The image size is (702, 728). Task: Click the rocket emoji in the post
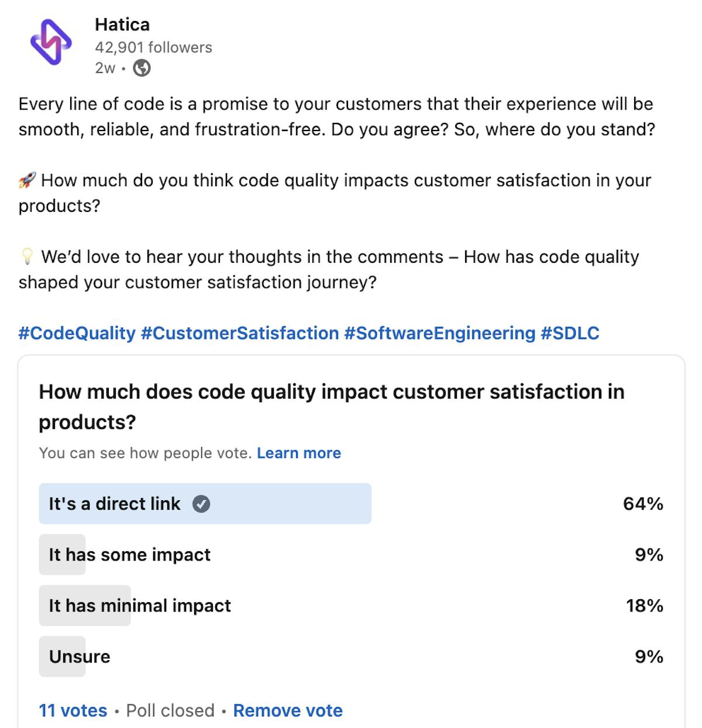tap(26, 180)
